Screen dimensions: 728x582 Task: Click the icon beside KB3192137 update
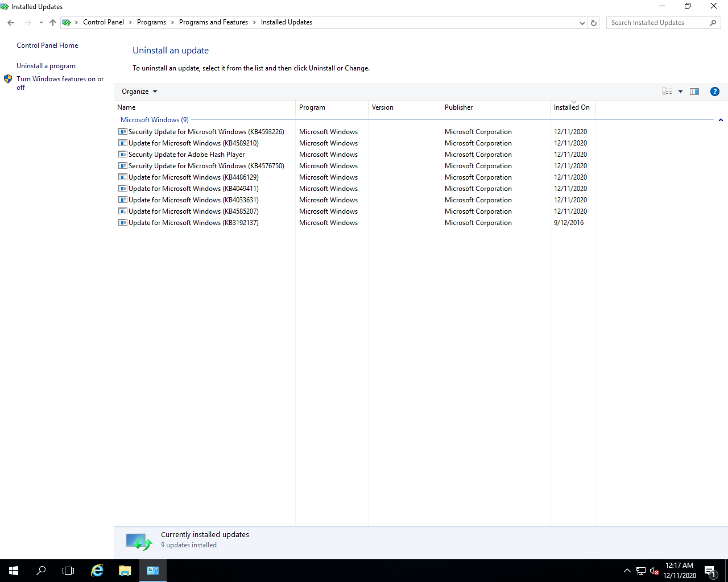point(122,222)
